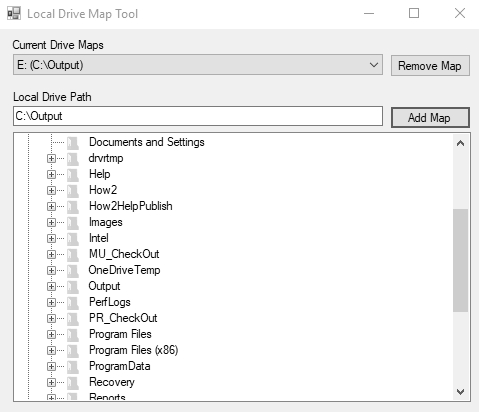Click the folder tree scrollbar thumb
This screenshot has width=479, height=412.
(460, 260)
